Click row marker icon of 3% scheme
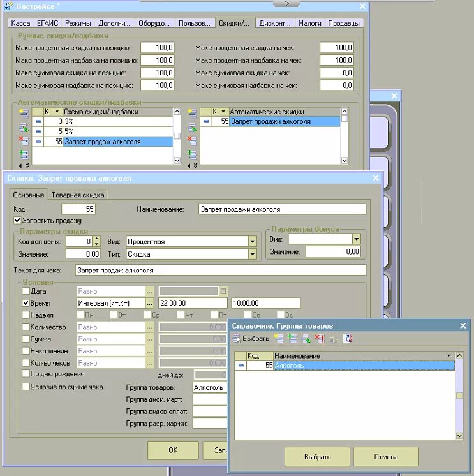This screenshot has height=476, width=474. point(38,121)
